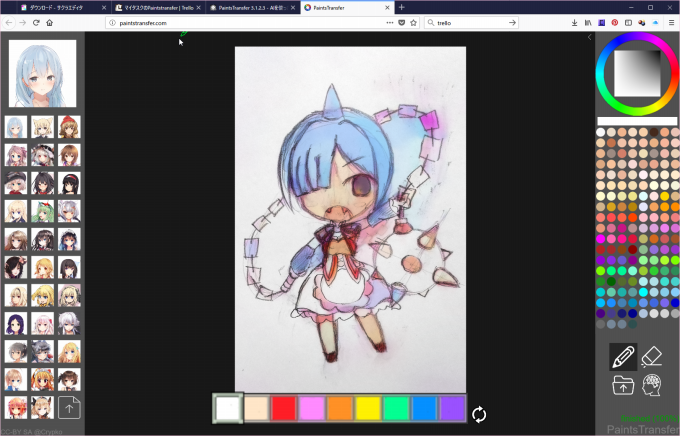Click the upload reference style button
Screen dimensions: 680x436
click(x=69, y=408)
